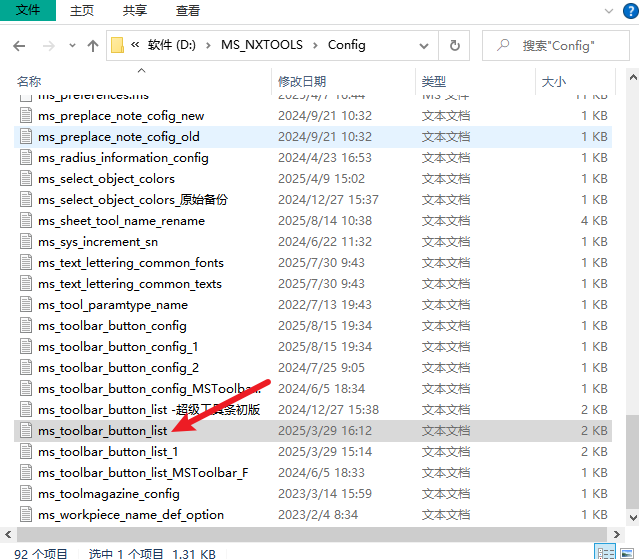Click Config breadcrumb segment

(x=346, y=45)
